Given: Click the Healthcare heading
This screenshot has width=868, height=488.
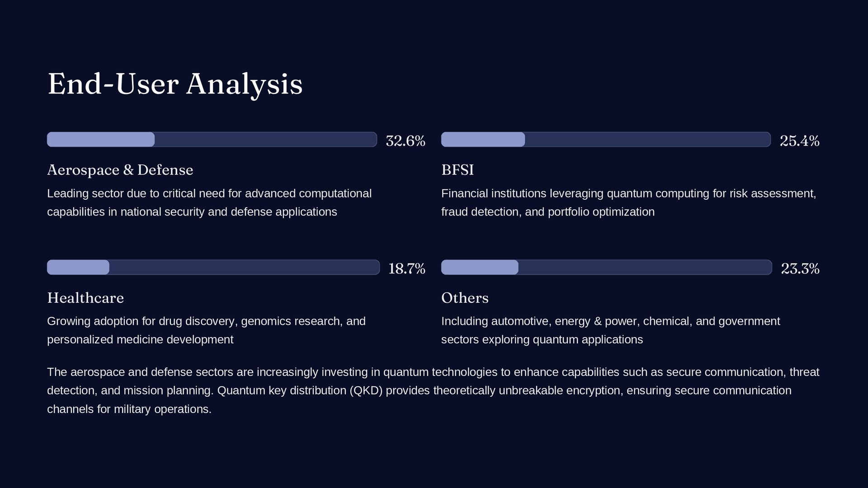Looking at the screenshot, I should pyautogui.click(x=85, y=298).
